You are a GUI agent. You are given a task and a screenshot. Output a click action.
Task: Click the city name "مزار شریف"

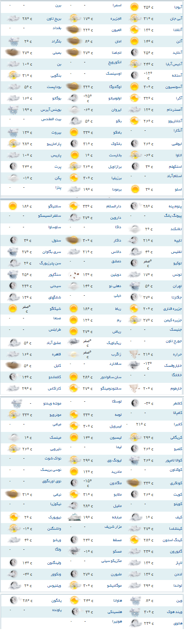113,527
